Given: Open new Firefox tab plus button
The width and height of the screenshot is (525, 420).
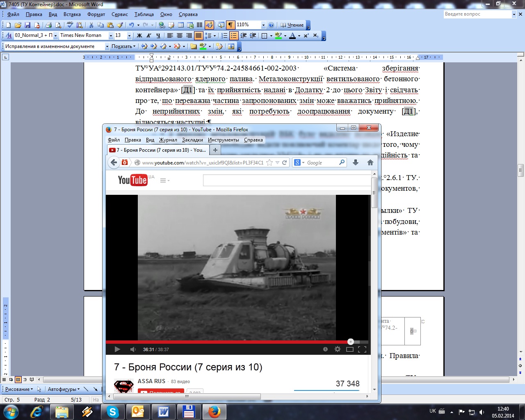Looking at the screenshot, I should point(215,150).
